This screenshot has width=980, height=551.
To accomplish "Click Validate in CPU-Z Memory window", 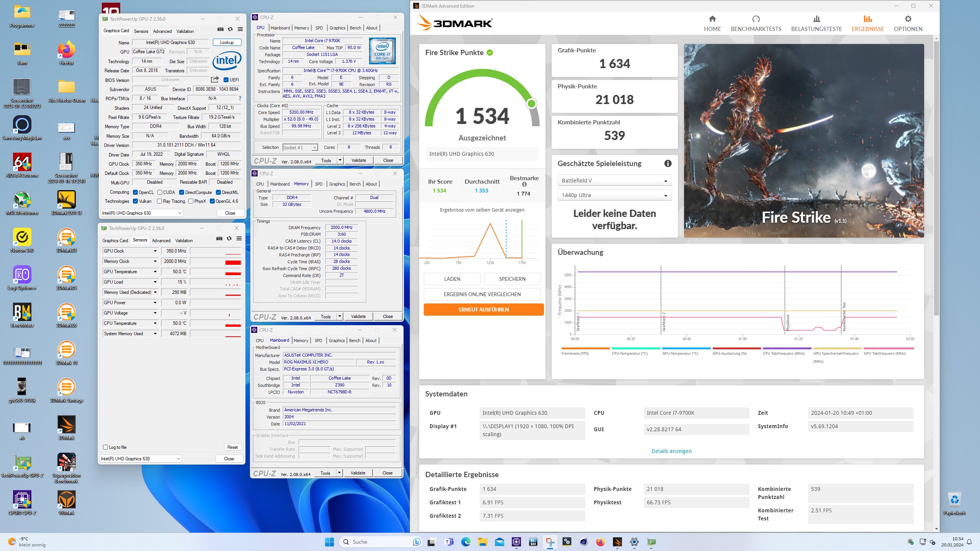I will tap(358, 316).
